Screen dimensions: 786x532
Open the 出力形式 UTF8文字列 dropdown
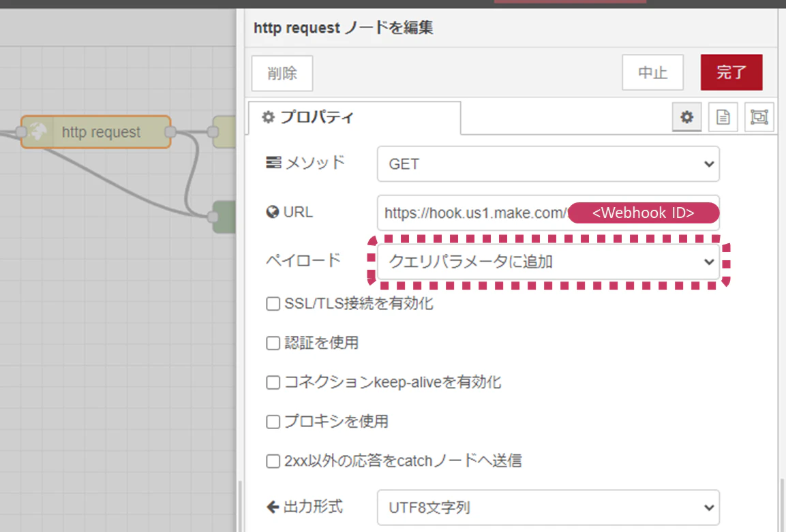pyautogui.click(x=548, y=507)
